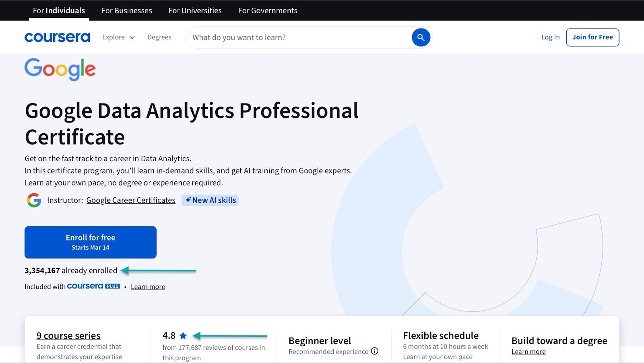644x363 pixels.
Task: Click Join for Free
Action: pos(592,37)
